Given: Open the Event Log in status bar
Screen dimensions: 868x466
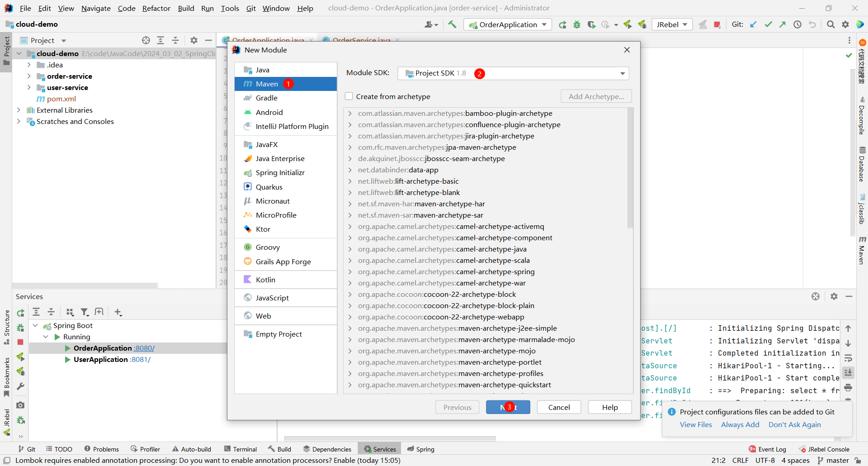Looking at the screenshot, I should (x=768, y=449).
